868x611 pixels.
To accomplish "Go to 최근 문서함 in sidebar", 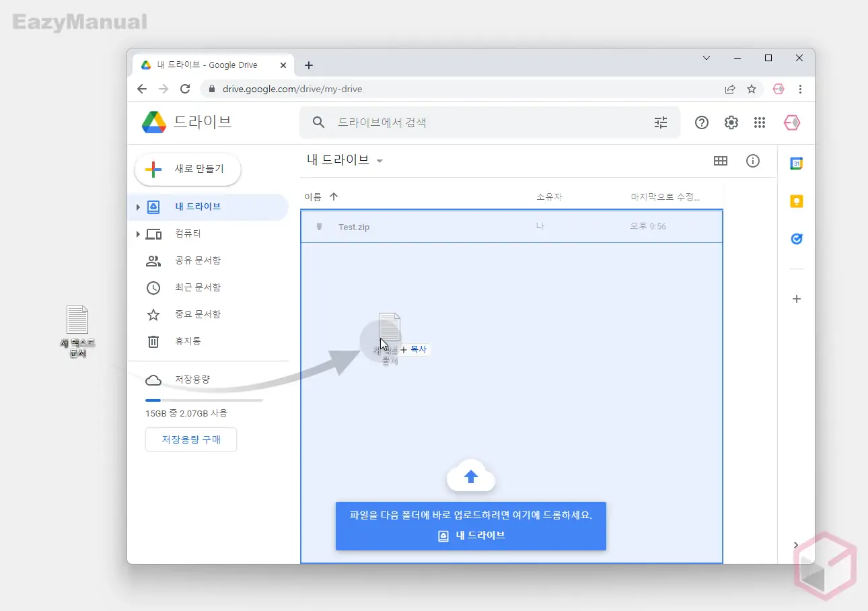I will 197,287.
